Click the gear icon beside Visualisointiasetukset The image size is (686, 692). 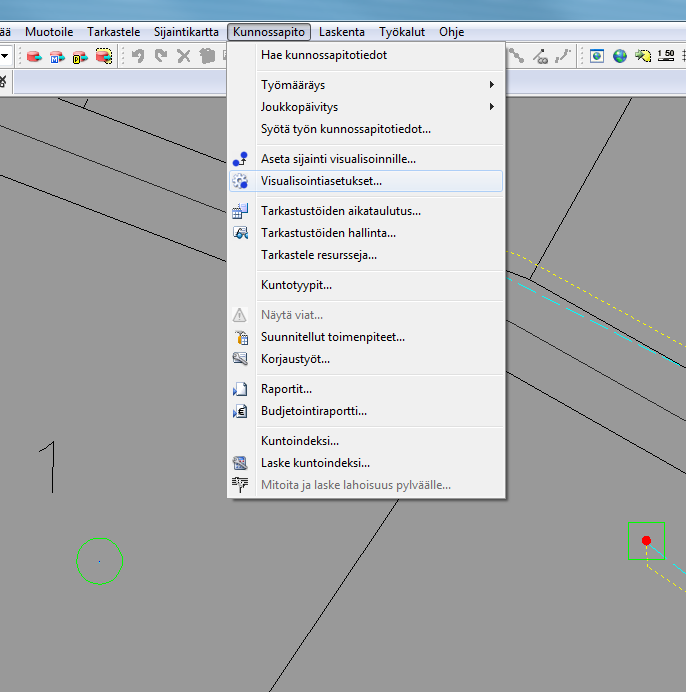pyautogui.click(x=240, y=181)
